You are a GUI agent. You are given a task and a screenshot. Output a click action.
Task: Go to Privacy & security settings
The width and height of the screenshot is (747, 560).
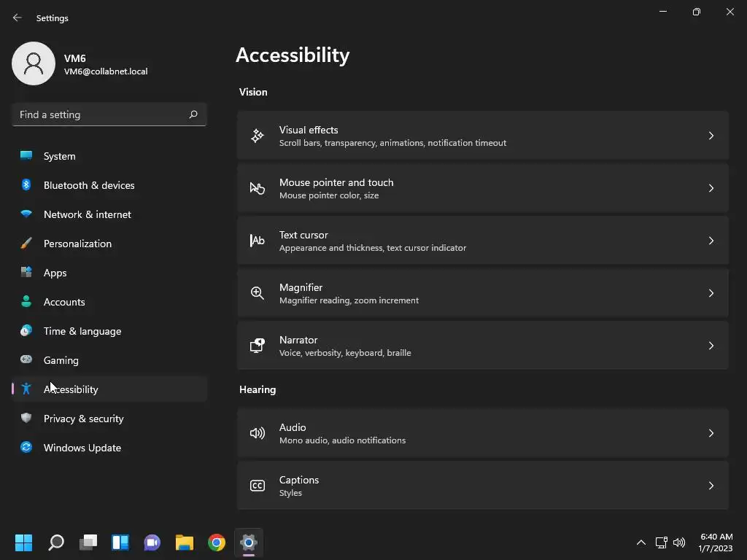(83, 419)
